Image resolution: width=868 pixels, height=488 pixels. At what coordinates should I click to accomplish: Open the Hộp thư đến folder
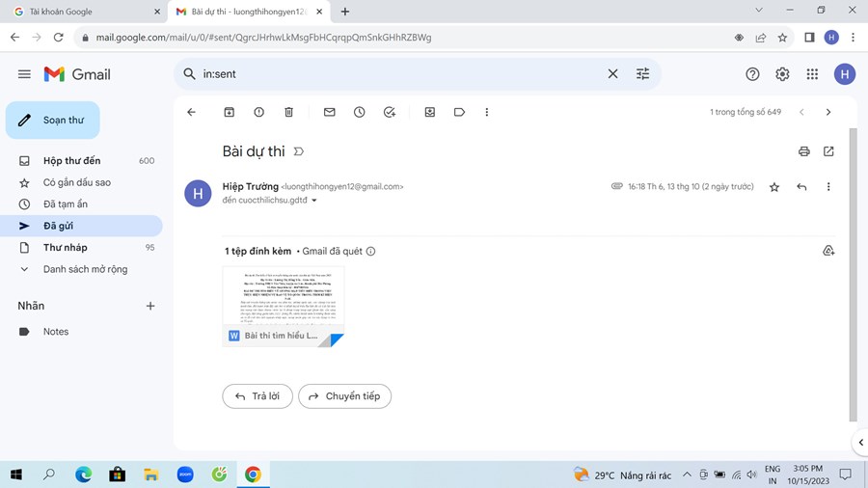pyautogui.click(x=71, y=161)
